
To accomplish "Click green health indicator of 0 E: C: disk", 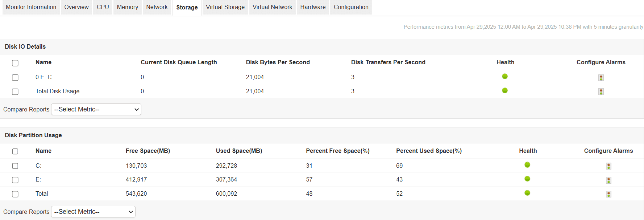I will point(505,76).
